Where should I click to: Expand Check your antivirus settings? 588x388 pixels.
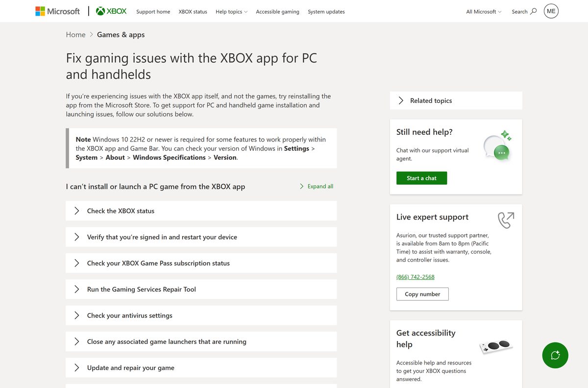coord(201,315)
